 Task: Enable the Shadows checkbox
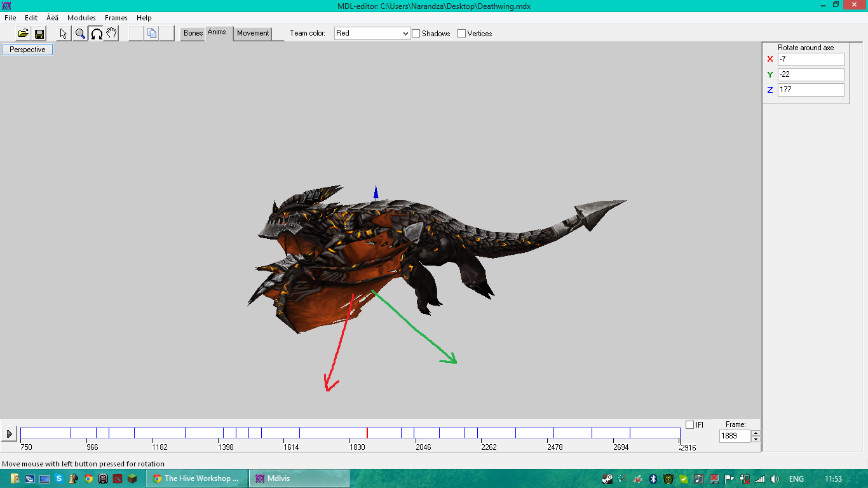[416, 34]
